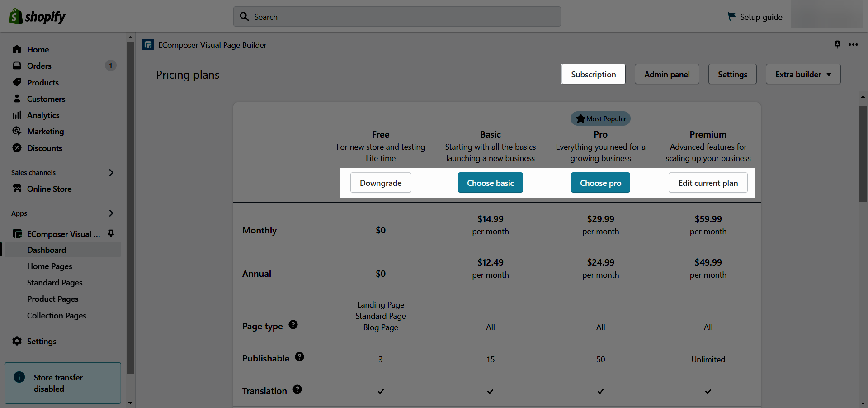Open the Settings tab in app header

click(732, 74)
